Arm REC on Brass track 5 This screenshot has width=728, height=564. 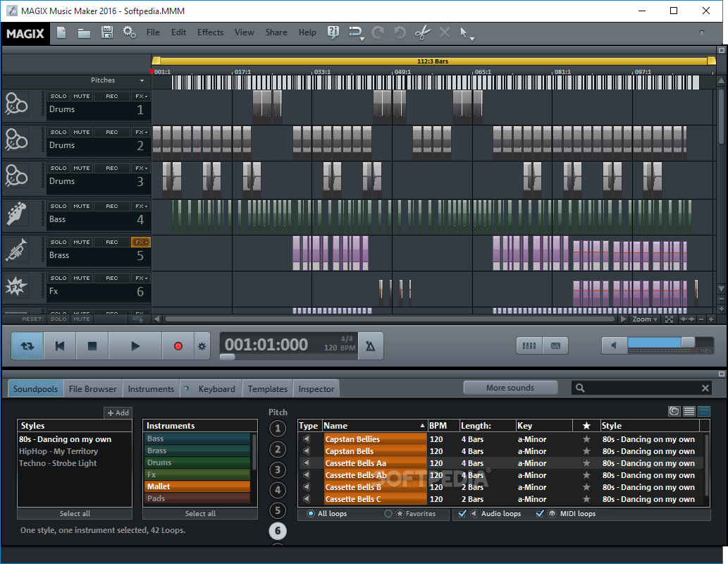click(x=112, y=242)
